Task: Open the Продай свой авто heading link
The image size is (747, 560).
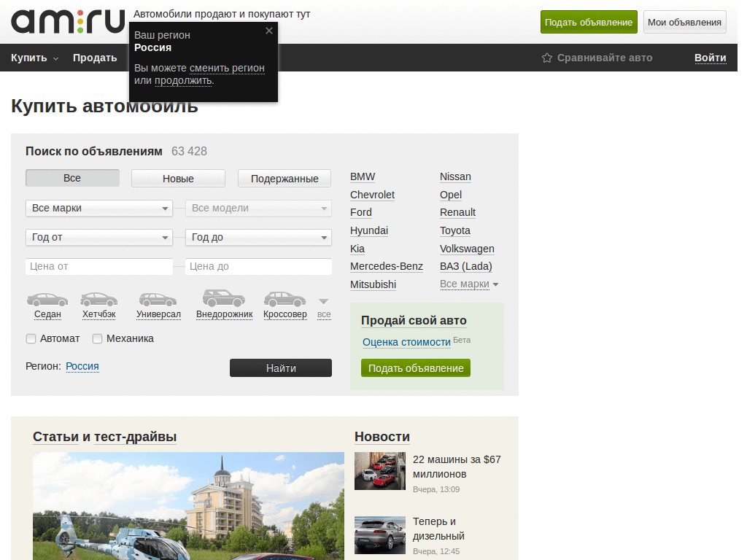Action: coord(414,321)
